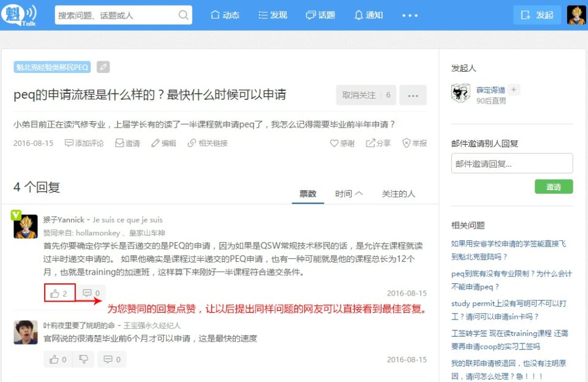The image size is (588, 382).
Task: Upvote the second reply with thumbs-up
Action: [58, 359]
